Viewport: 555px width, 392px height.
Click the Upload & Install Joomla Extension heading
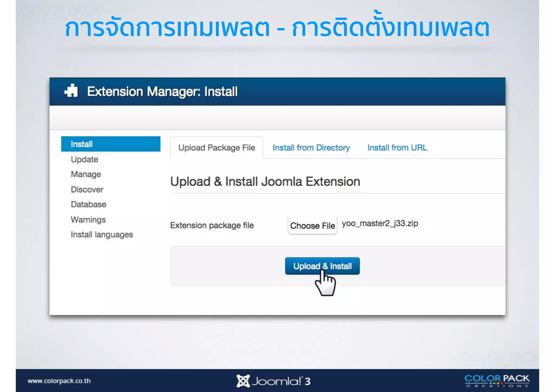pyautogui.click(x=265, y=182)
